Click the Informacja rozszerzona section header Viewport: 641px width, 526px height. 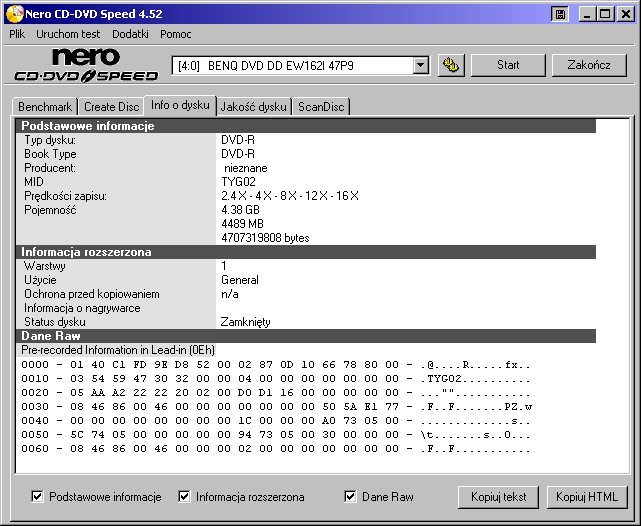coord(306,252)
